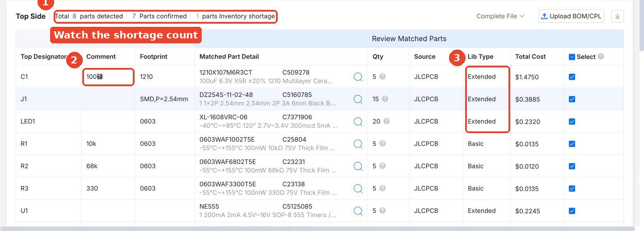Screen dimensions: 644x231
Task: Click part number C509278
Action: click(x=296, y=72)
